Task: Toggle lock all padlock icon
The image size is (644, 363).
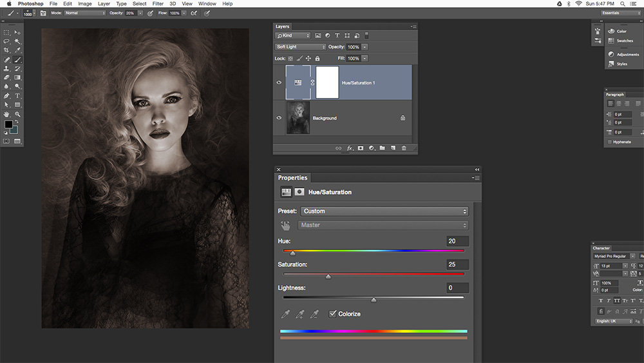Action: (x=317, y=59)
